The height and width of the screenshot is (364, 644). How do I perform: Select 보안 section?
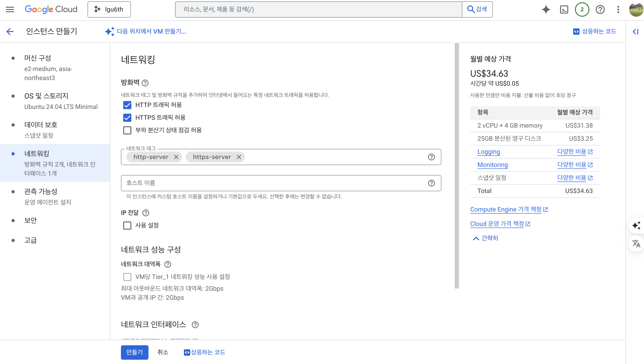coord(55,220)
